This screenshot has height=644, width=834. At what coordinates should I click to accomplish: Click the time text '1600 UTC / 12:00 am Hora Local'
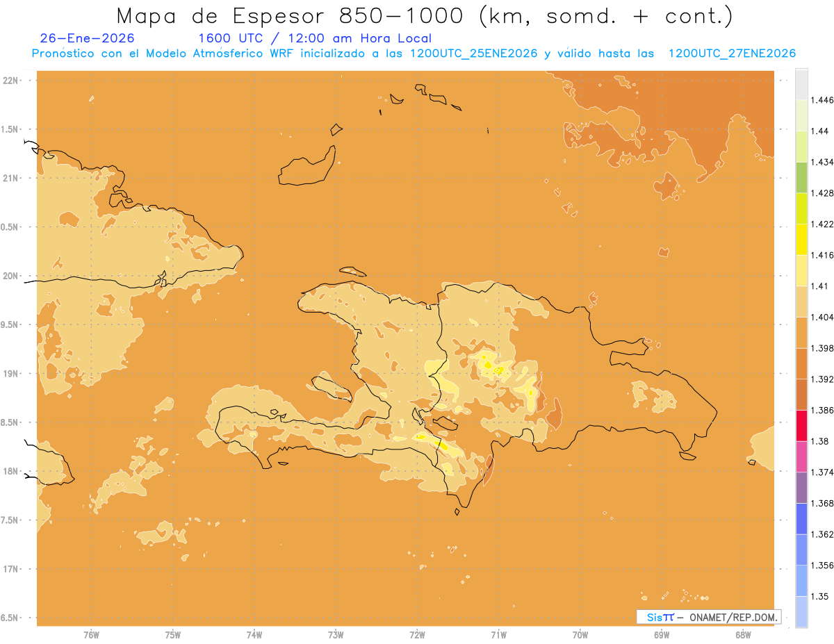pyautogui.click(x=315, y=38)
